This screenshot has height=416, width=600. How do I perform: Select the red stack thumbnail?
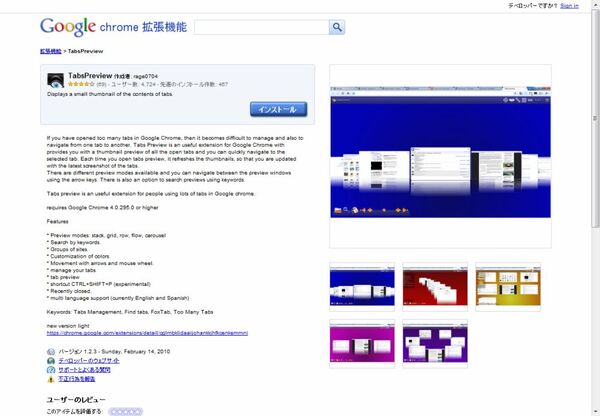point(435,287)
